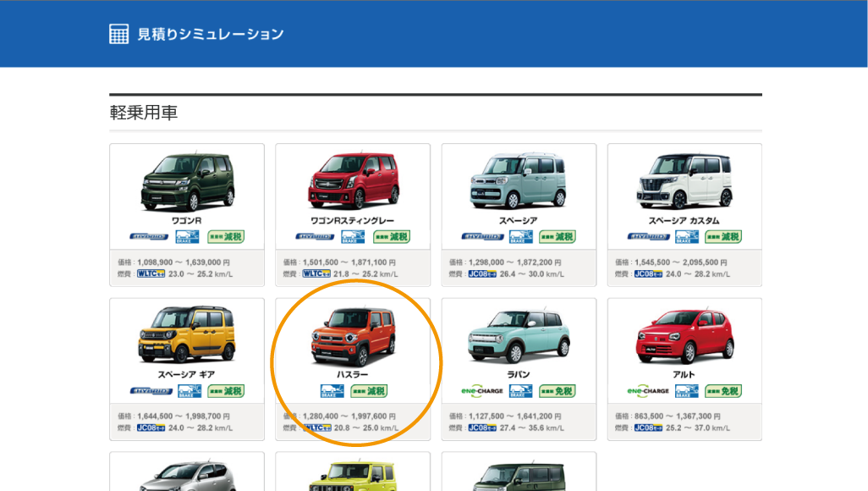
Task: Select the red アルト car image
Action: [684, 336]
